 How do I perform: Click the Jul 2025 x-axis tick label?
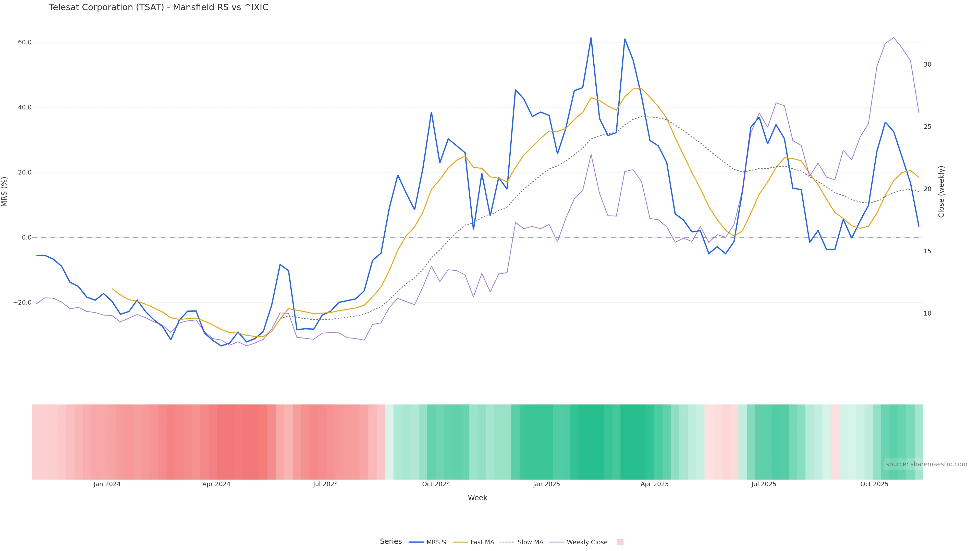point(764,484)
